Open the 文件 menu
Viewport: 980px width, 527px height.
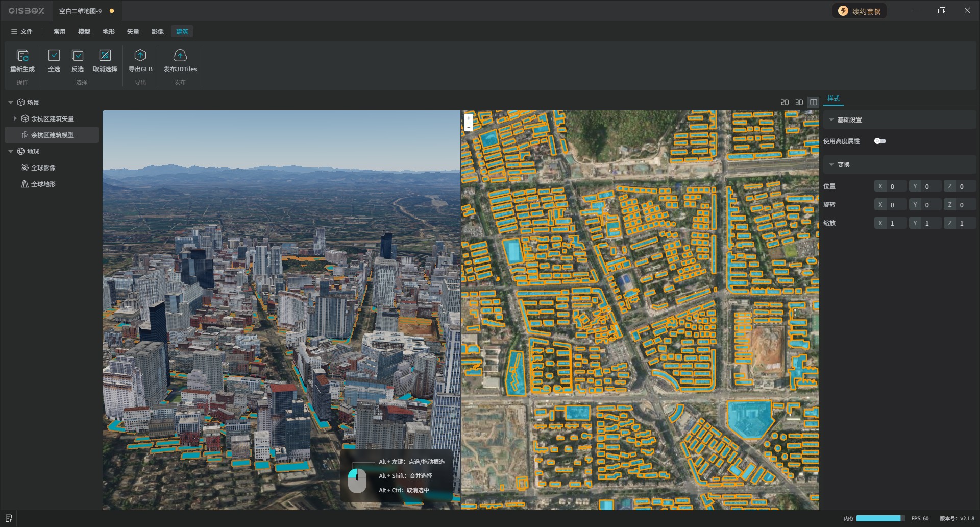pyautogui.click(x=22, y=32)
